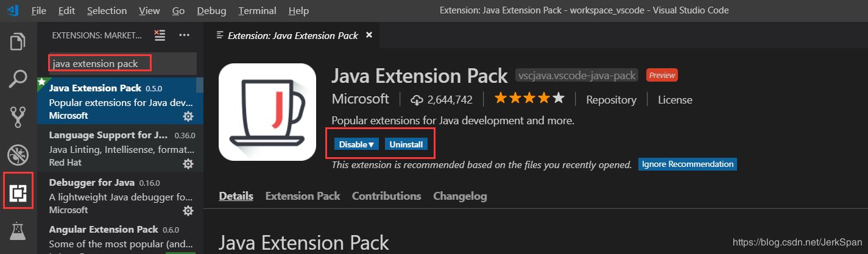Open gear menu for Java Extension Pack

tap(188, 116)
